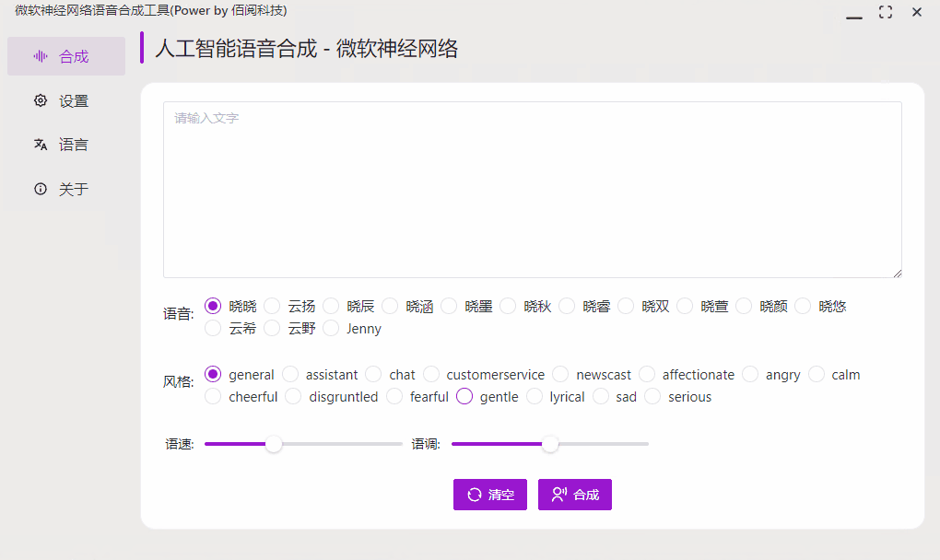The image size is (940, 560).
Task: Click the translate icon beside 语言
Action: point(41,145)
